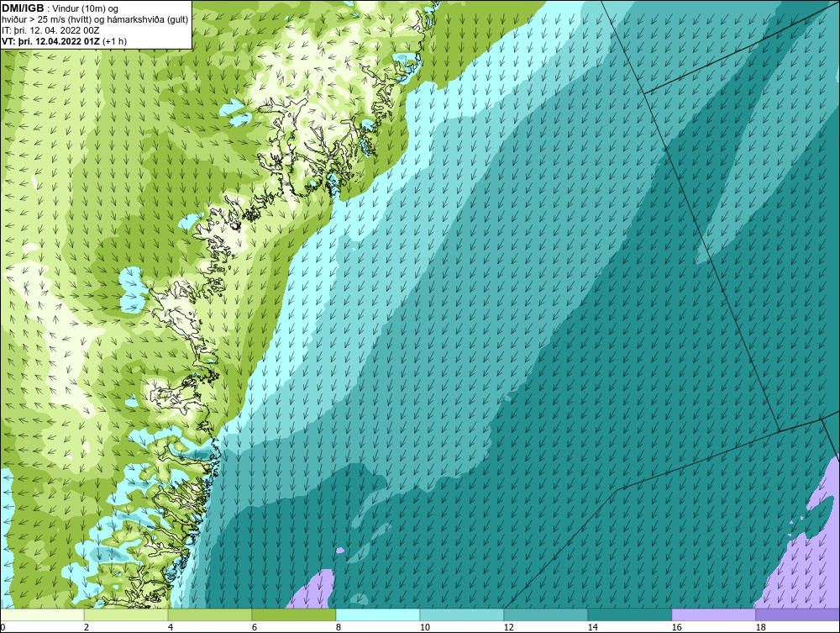Click the legend scale label 14
The width and height of the screenshot is (840, 633).
click(x=592, y=627)
